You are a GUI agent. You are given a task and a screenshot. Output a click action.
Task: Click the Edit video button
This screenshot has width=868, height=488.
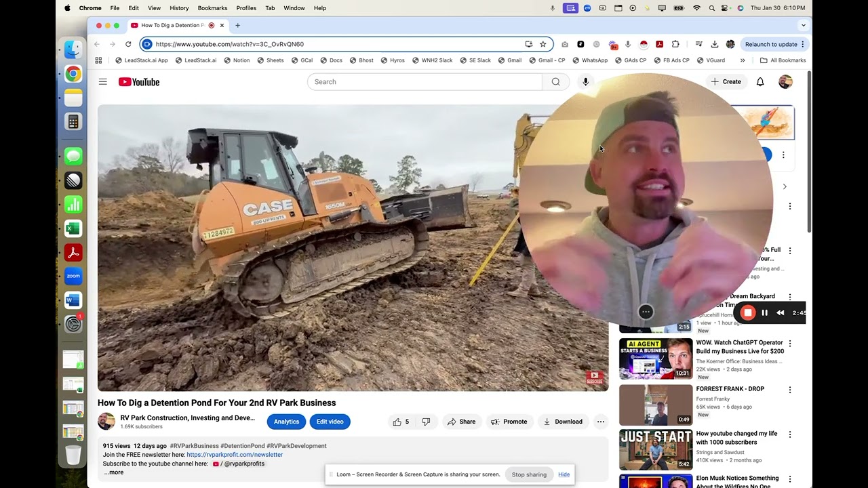click(330, 422)
